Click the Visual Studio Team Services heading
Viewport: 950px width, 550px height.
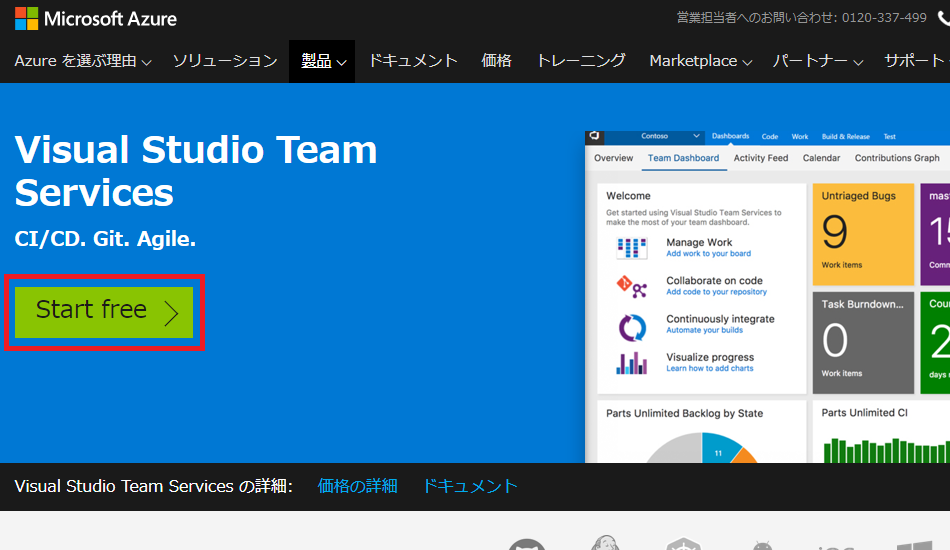(196, 171)
